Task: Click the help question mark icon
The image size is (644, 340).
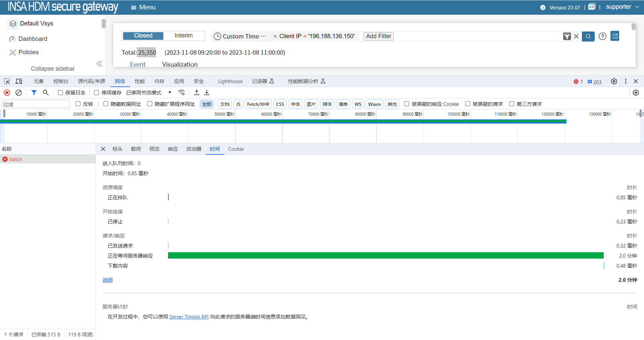Action: tap(602, 36)
